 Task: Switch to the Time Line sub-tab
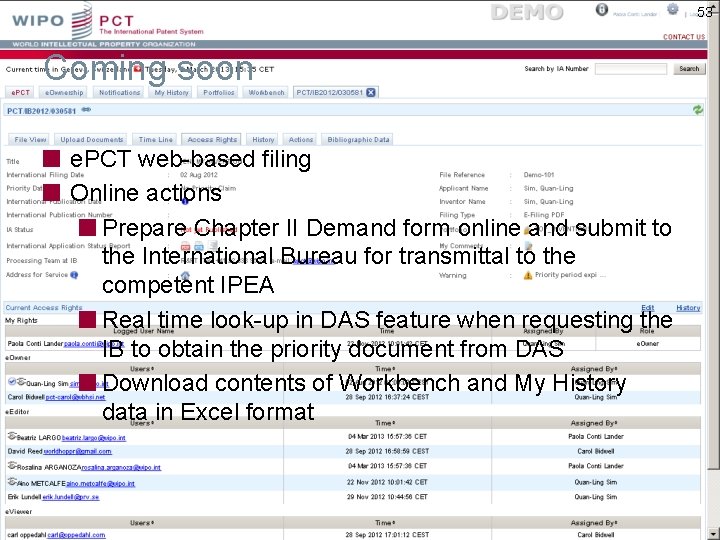click(x=156, y=140)
